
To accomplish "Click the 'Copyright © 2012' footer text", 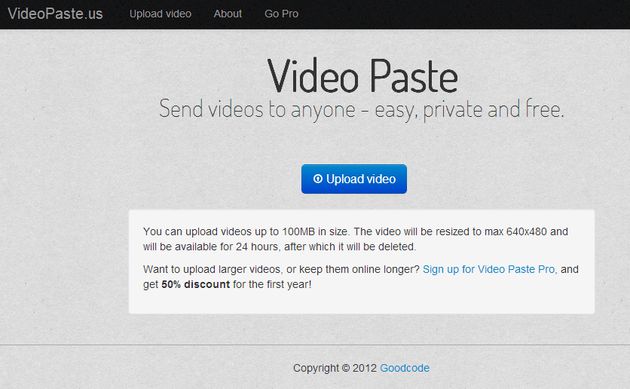I will point(335,368).
